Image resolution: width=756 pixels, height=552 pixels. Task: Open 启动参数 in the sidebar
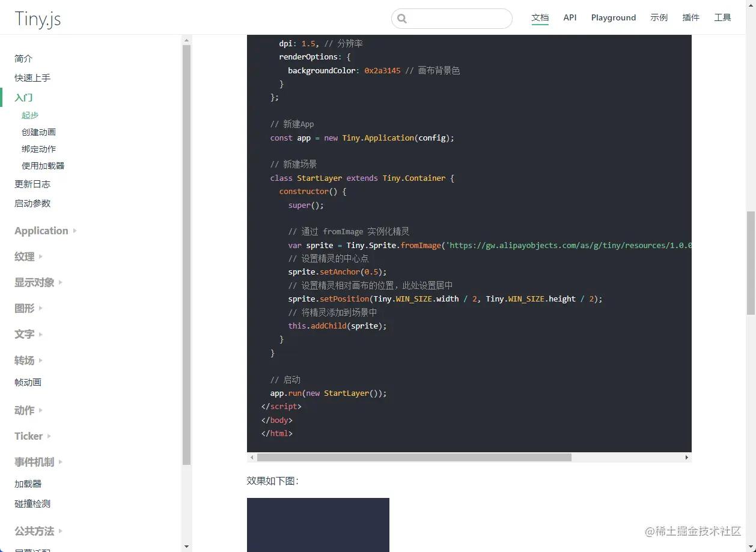(x=32, y=203)
